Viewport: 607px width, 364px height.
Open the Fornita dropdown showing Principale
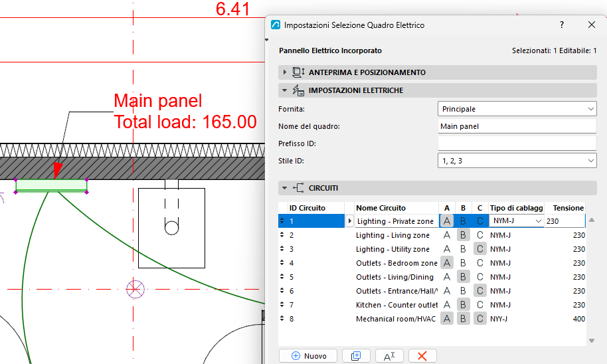(517, 109)
